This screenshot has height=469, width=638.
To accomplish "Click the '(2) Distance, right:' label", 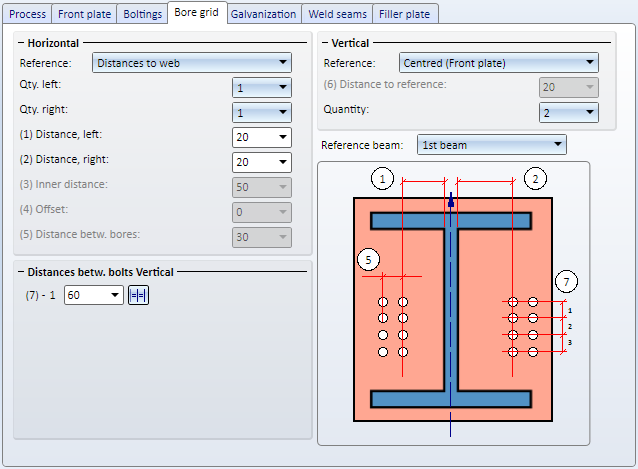I will point(64,159).
